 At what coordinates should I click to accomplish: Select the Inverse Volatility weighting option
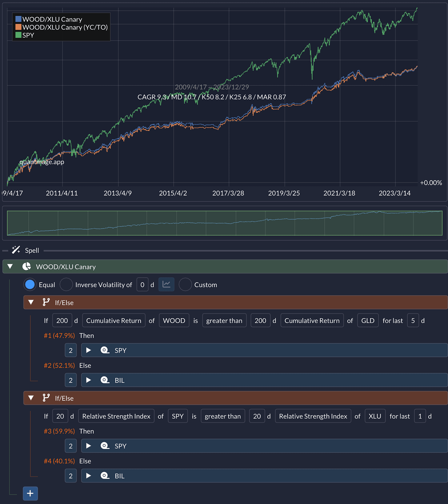(x=66, y=284)
